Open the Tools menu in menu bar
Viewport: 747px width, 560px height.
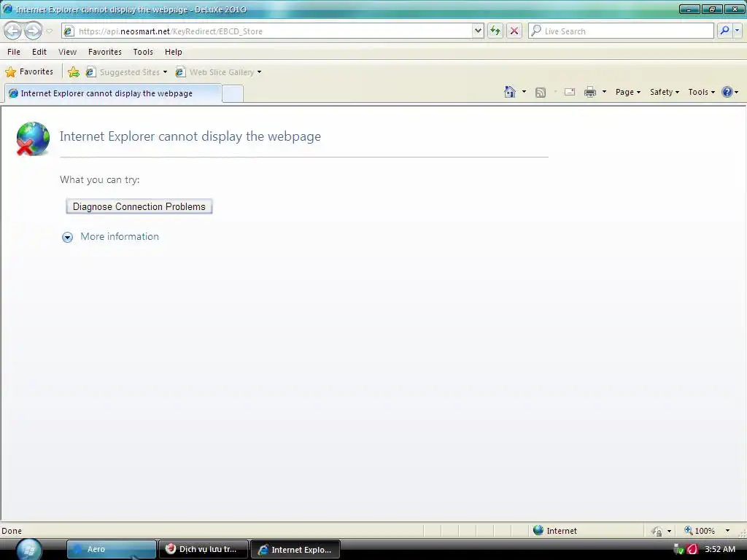(143, 52)
